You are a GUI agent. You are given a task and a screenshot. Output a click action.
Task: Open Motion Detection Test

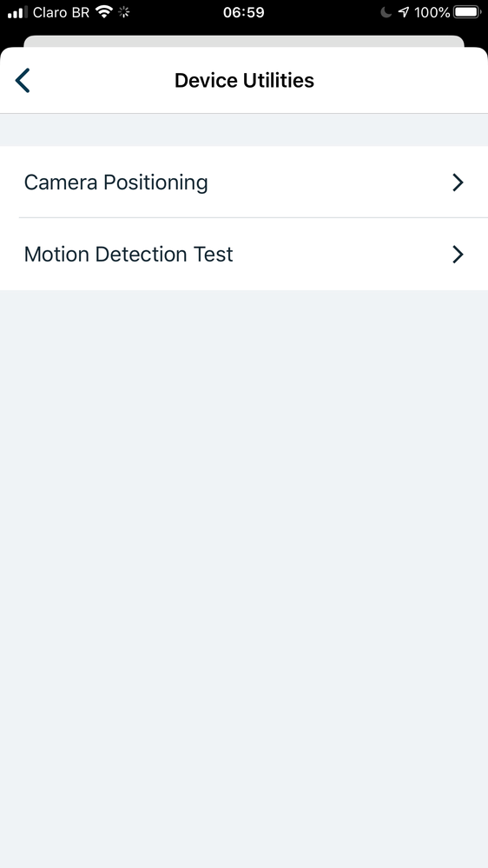(x=244, y=254)
